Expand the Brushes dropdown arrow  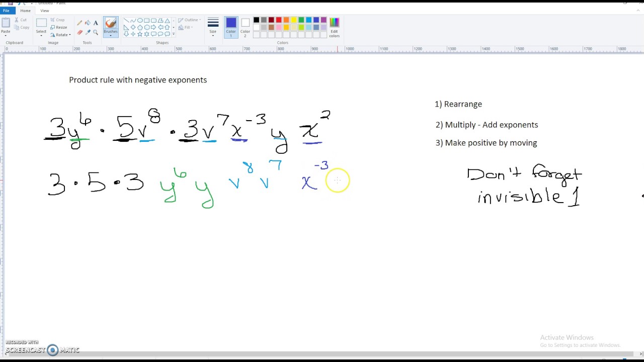(110, 35)
